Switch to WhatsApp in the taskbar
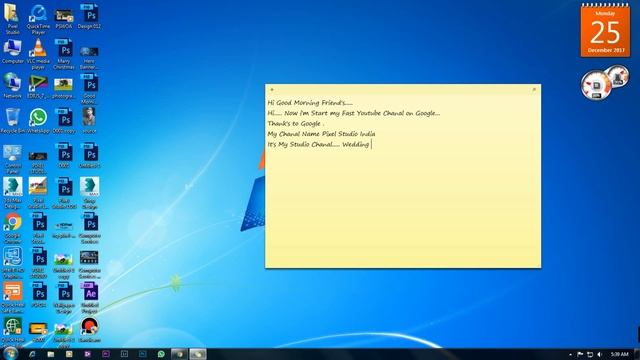The width and height of the screenshot is (640, 360). [x=161, y=354]
